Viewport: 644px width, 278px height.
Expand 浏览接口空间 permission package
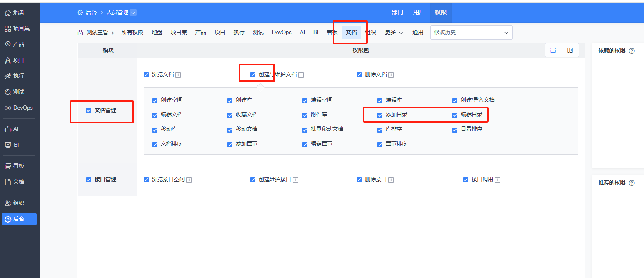tap(189, 180)
